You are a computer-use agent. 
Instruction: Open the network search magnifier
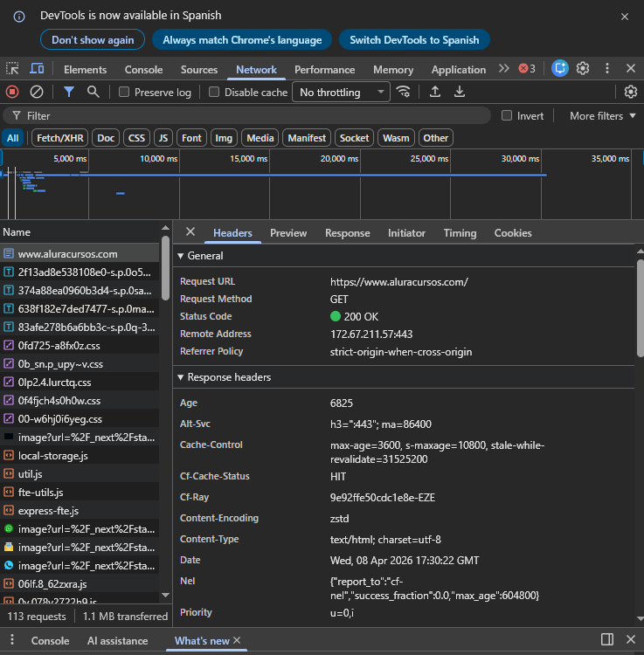(93, 92)
